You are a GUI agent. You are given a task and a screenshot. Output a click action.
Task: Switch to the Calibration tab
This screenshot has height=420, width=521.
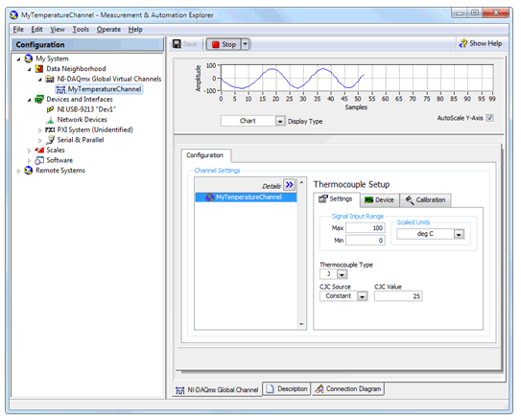425,200
